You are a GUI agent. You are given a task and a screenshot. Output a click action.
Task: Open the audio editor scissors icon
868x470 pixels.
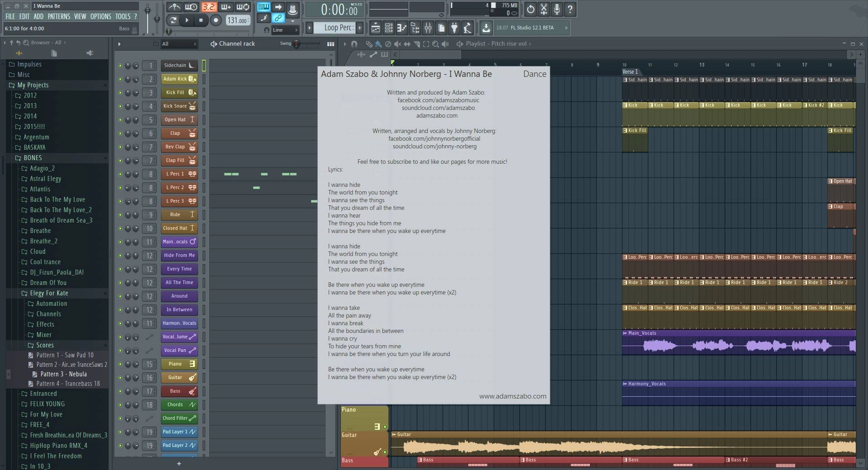(x=544, y=9)
